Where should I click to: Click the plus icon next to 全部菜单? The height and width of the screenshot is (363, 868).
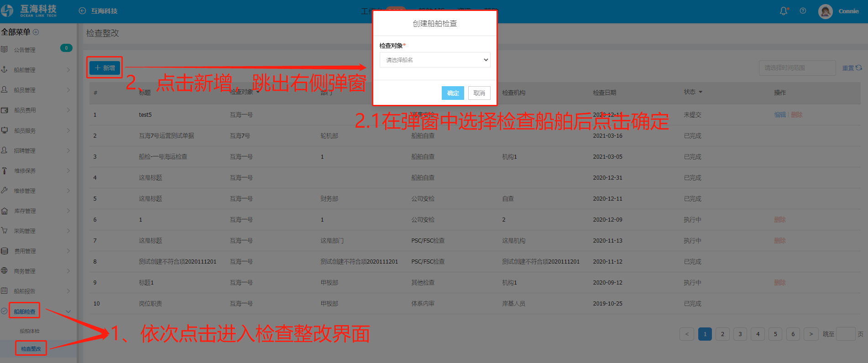[36, 32]
